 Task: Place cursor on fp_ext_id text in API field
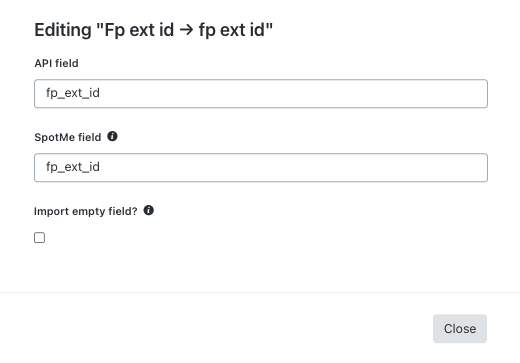73,93
